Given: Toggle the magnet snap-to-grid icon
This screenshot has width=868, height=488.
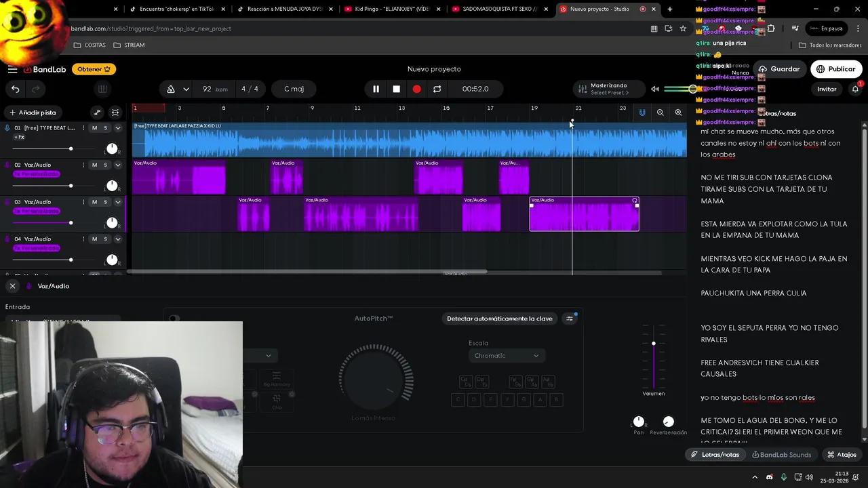Looking at the screenshot, I should pyautogui.click(x=642, y=113).
